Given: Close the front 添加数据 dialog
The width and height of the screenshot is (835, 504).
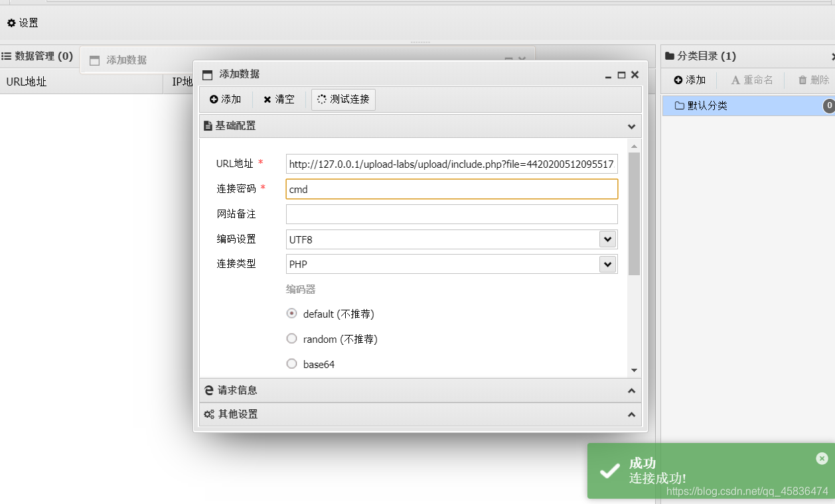Looking at the screenshot, I should click(635, 75).
